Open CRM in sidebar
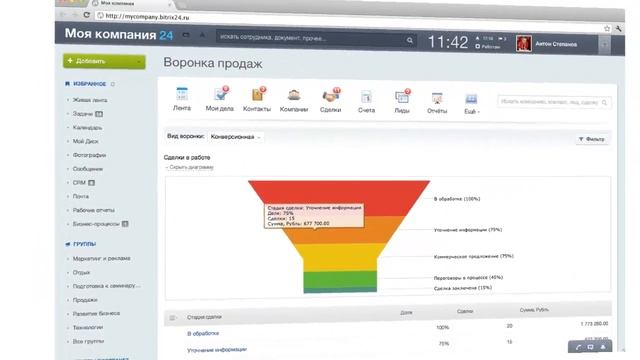 click(79, 182)
